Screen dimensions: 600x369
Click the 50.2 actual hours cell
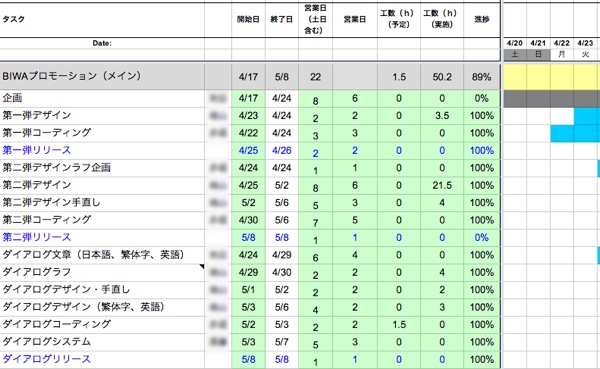pyautogui.click(x=442, y=77)
